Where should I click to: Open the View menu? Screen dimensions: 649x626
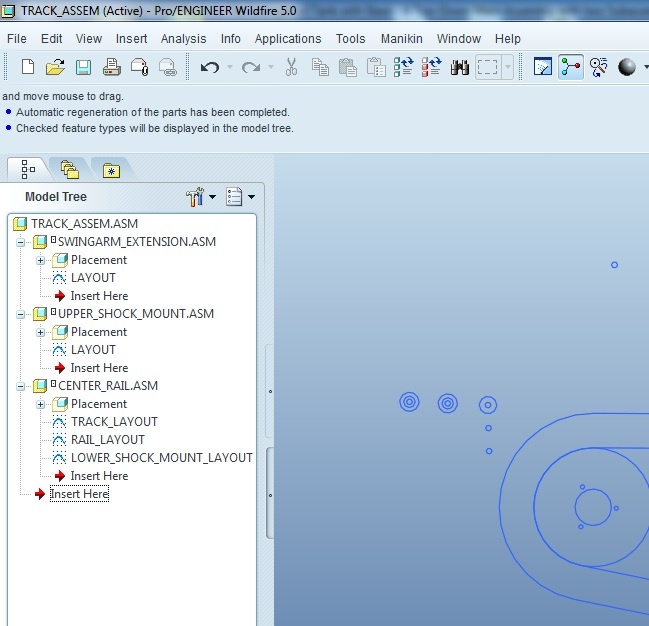click(89, 39)
